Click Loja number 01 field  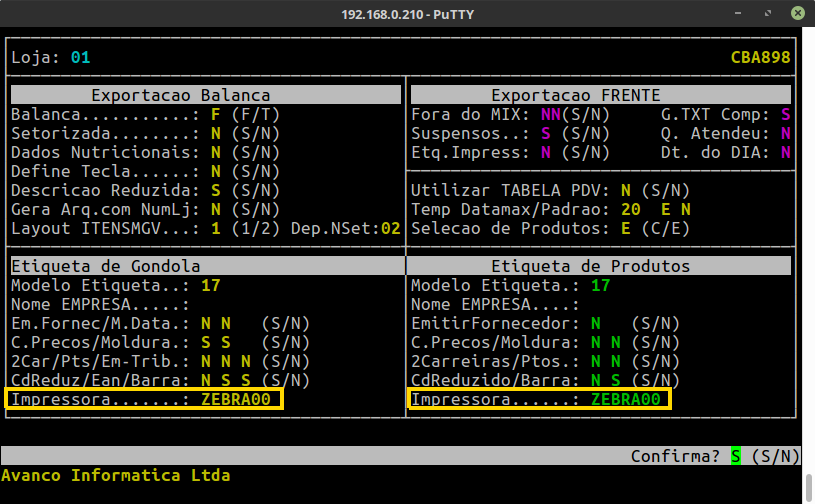(x=80, y=58)
